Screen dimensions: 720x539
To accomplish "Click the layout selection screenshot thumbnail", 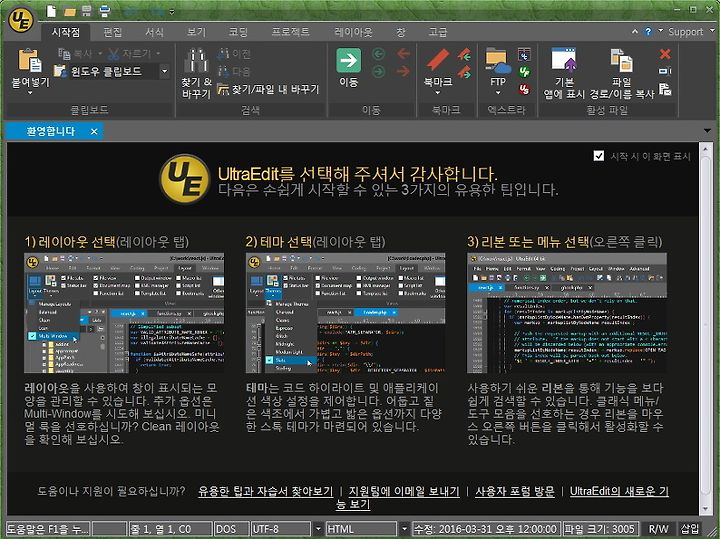I will point(124,313).
